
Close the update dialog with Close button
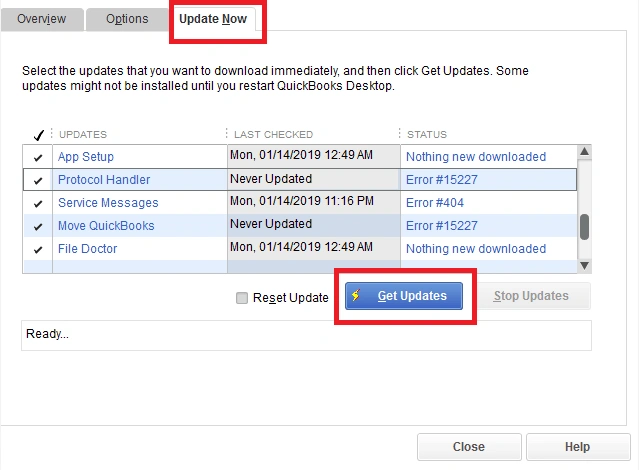pyautogui.click(x=469, y=447)
